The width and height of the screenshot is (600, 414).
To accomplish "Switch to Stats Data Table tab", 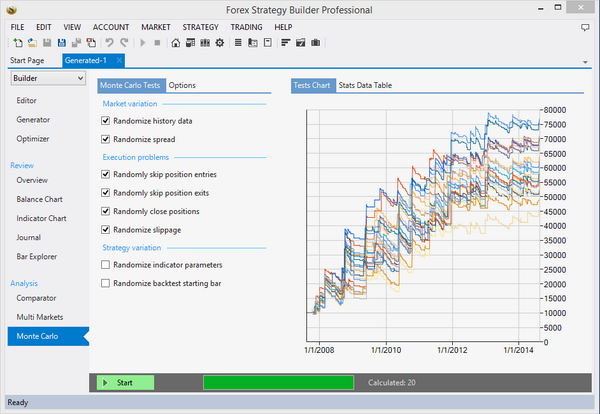I will coord(365,85).
